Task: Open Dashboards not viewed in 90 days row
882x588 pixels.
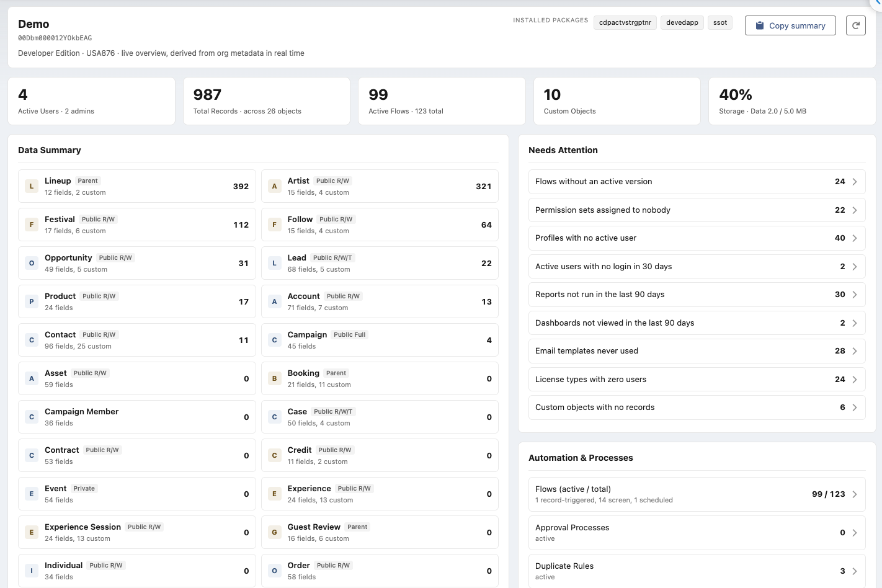Action: coord(697,323)
